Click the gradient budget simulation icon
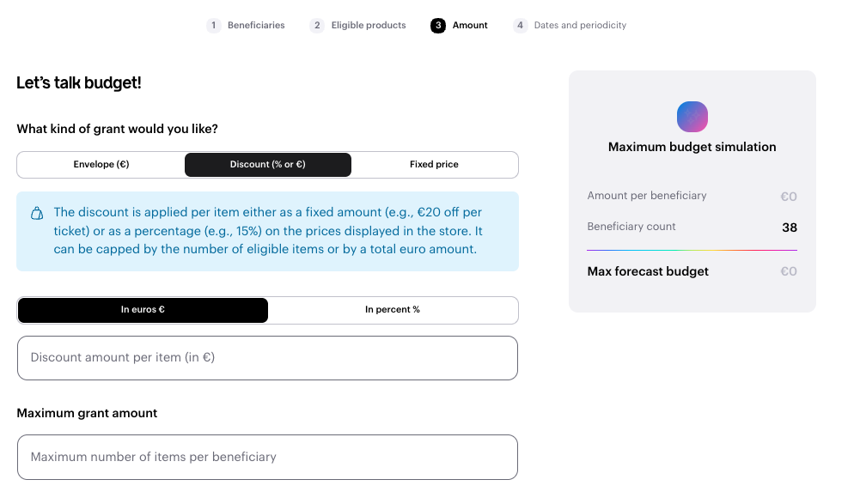Screen dimensions: 854x504 tap(692, 116)
